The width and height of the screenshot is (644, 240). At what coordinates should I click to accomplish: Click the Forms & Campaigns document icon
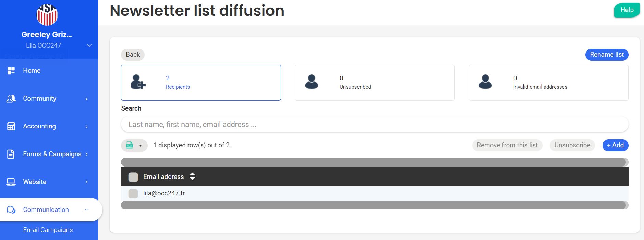(x=11, y=154)
